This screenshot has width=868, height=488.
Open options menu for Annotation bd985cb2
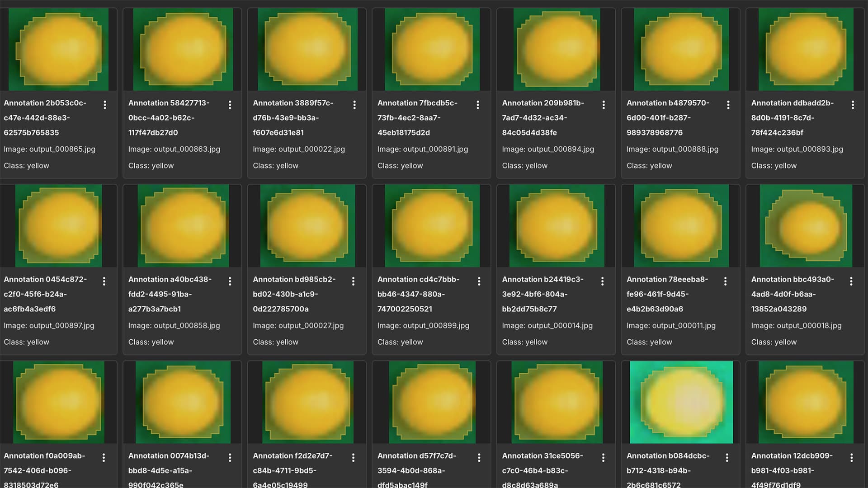pyautogui.click(x=353, y=281)
